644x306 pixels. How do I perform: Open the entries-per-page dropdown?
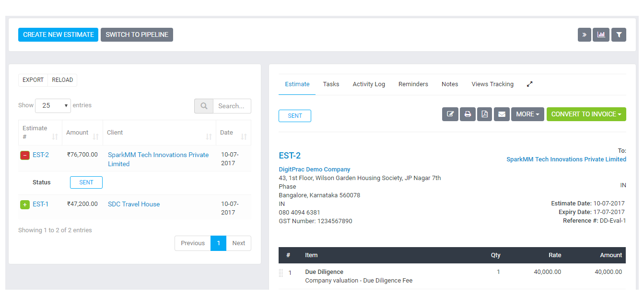(53, 106)
